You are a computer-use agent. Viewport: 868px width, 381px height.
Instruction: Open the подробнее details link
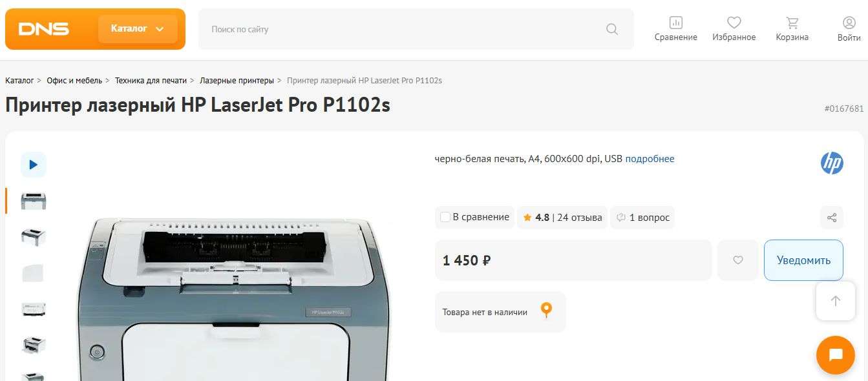pyautogui.click(x=650, y=159)
